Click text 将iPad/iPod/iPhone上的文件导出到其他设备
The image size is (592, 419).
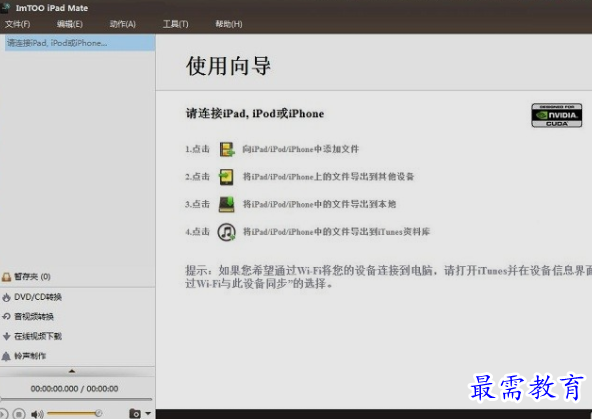pyautogui.click(x=328, y=177)
